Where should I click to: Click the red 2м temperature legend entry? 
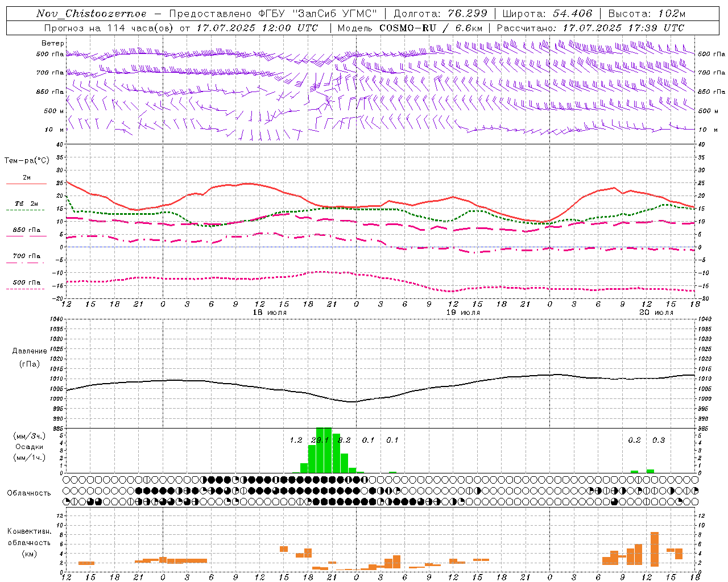coord(26,180)
